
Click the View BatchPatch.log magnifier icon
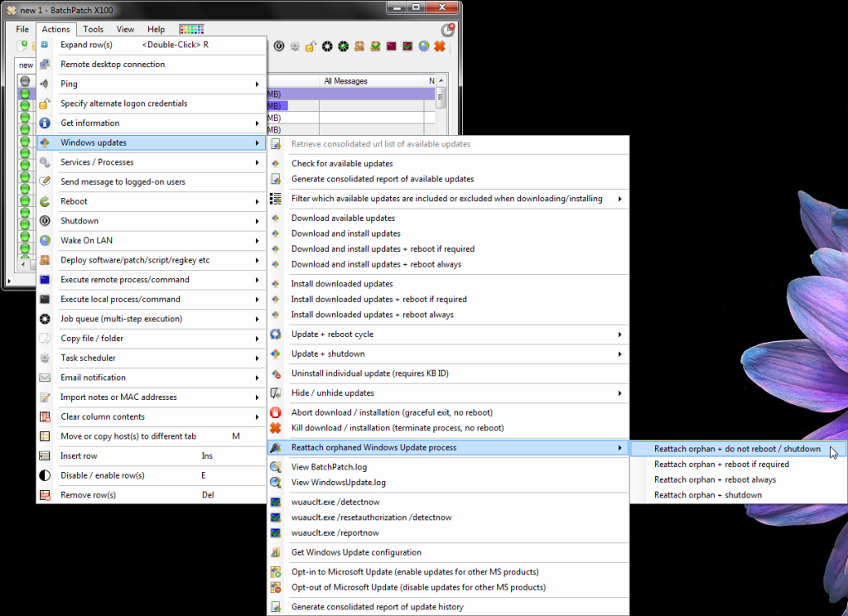(x=276, y=467)
